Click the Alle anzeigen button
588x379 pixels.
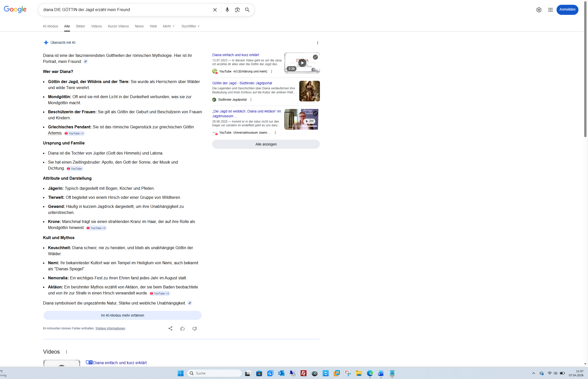click(x=266, y=144)
